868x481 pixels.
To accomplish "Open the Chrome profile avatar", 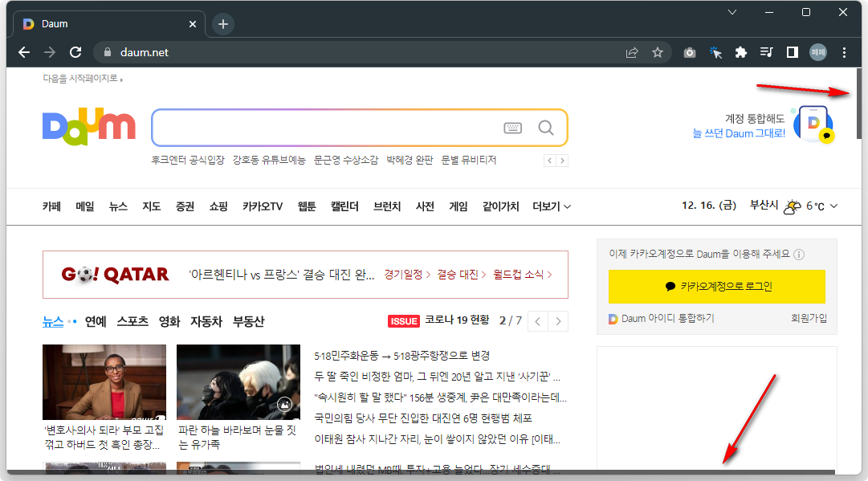I will tap(818, 52).
